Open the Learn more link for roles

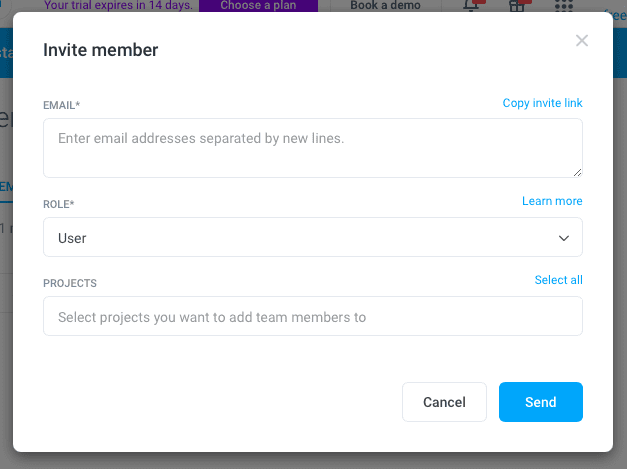pyautogui.click(x=552, y=201)
